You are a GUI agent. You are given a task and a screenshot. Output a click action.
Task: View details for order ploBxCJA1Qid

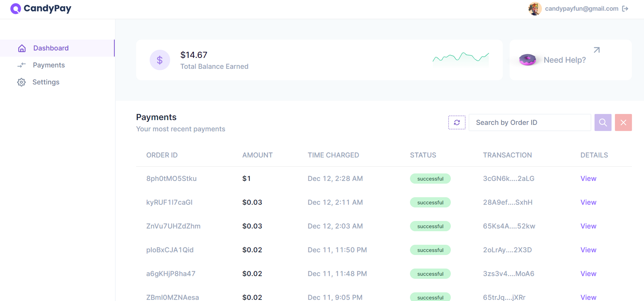point(588,250)
